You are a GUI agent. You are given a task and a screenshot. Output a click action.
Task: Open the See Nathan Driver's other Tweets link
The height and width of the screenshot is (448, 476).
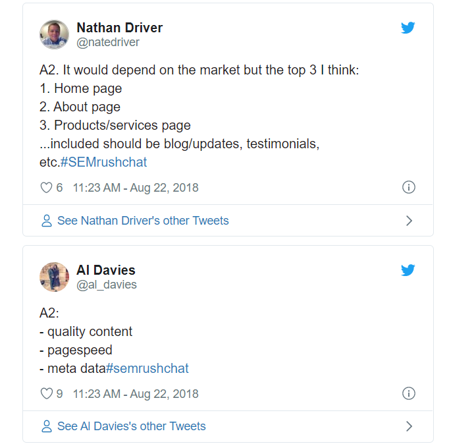143,221
